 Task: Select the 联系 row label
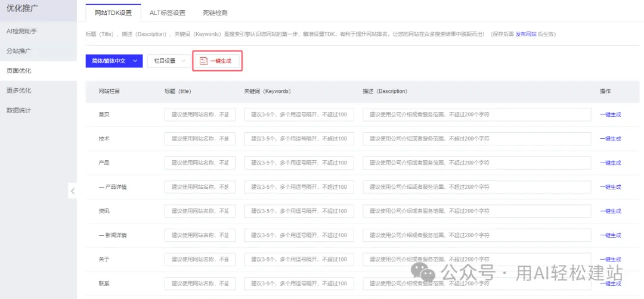104,284
